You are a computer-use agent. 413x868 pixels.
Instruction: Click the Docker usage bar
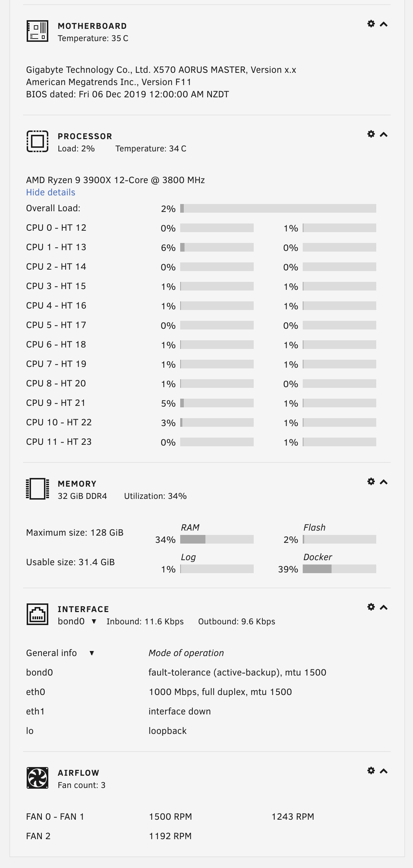[339, 569]
